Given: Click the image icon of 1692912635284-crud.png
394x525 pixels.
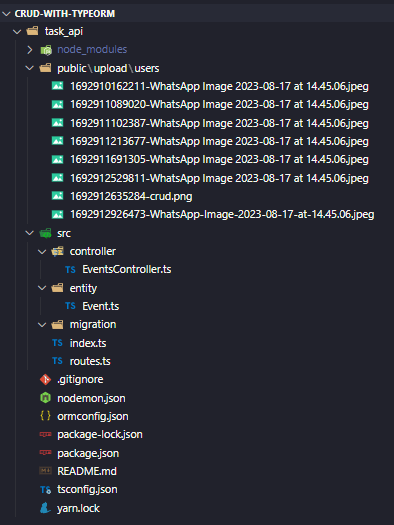Looking at the screenshot, I should click(58, 196).
